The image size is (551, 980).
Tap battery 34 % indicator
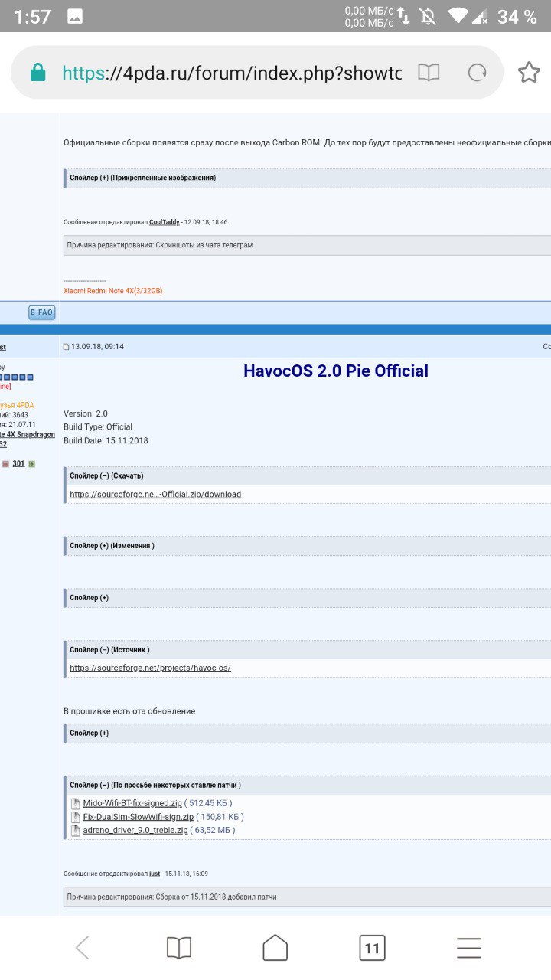click(x=517, y=16)
